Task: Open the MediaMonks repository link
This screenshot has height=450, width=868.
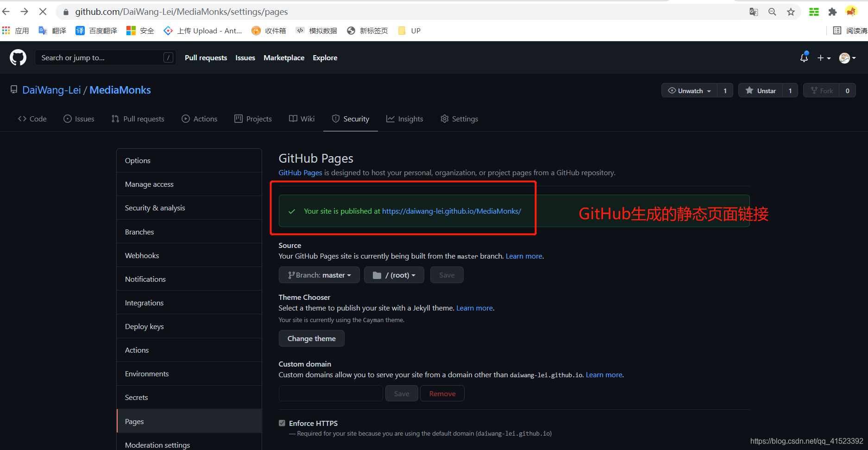Action: 120,90
